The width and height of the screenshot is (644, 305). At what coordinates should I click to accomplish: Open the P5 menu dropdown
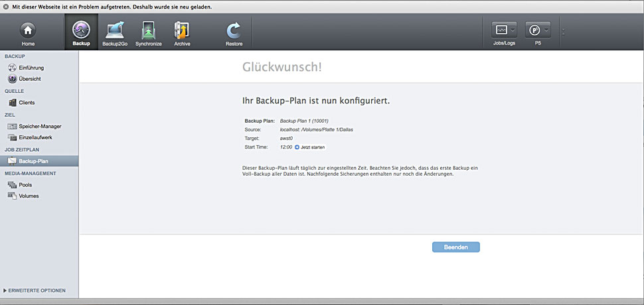click(538, 30)
